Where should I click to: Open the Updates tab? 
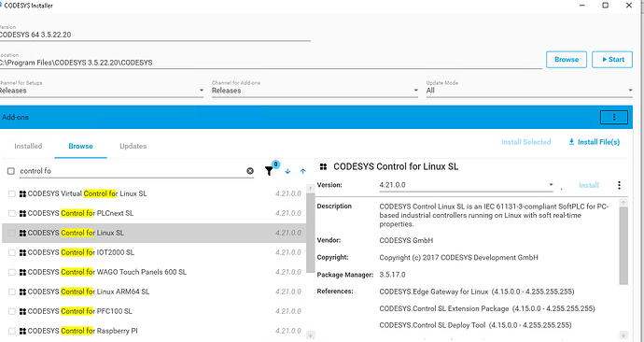[x=133, y=146]
